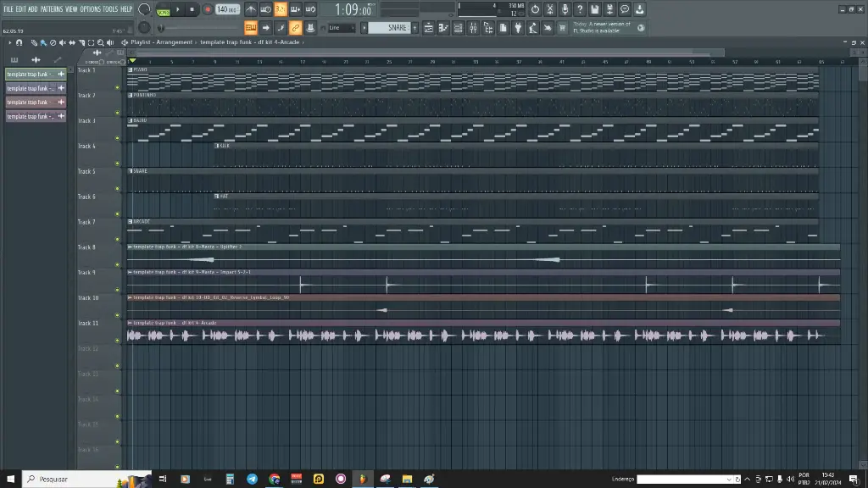This screenshot has height=488, width=868.
Task: Open the Playlist view icon
Action: point(428,28)
